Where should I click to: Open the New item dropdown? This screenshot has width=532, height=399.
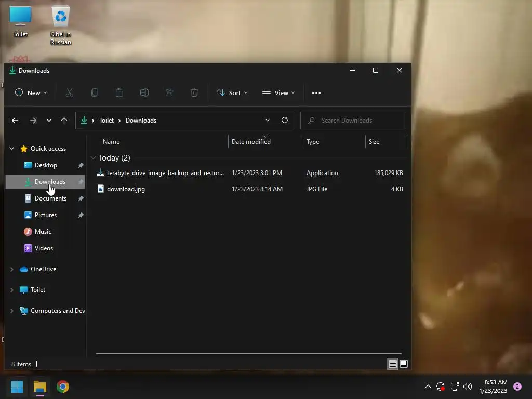click(31, 92)
